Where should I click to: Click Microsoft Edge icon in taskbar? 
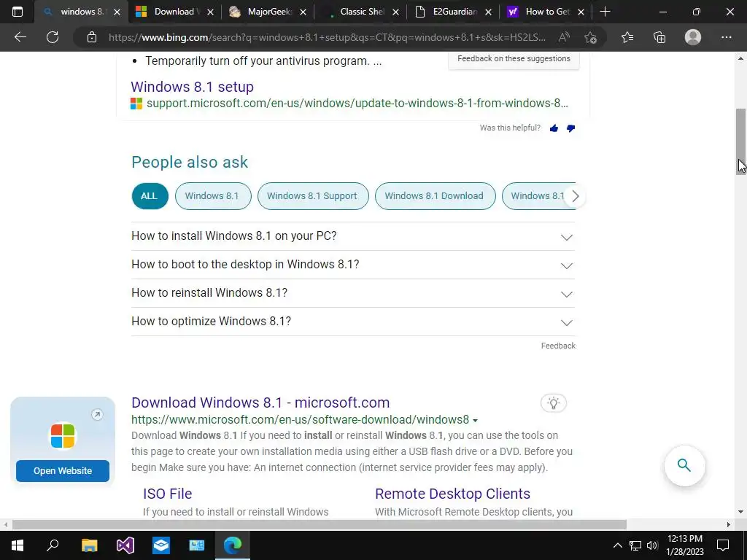pyautogui.click(x=233, y=545)
